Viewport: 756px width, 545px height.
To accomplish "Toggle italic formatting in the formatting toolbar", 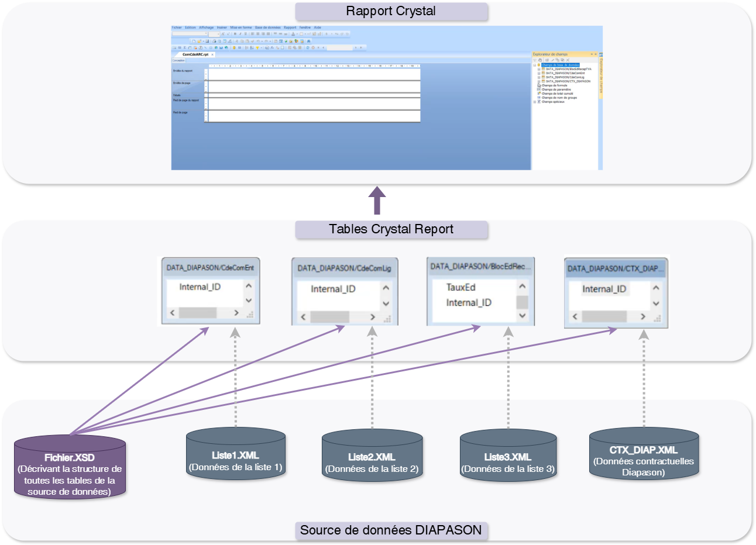I will pyautogui.click(x=240, y=34).
